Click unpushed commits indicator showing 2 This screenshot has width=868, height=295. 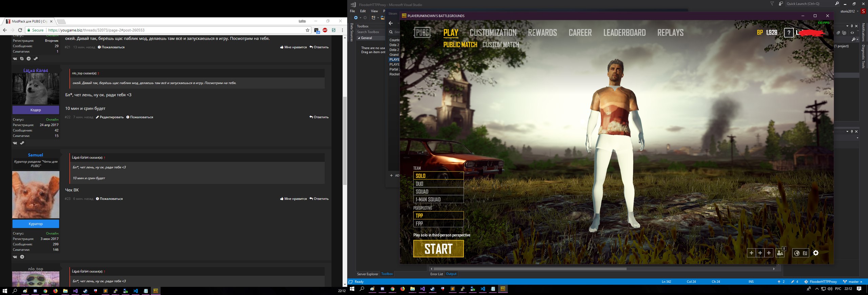(781, 282)
